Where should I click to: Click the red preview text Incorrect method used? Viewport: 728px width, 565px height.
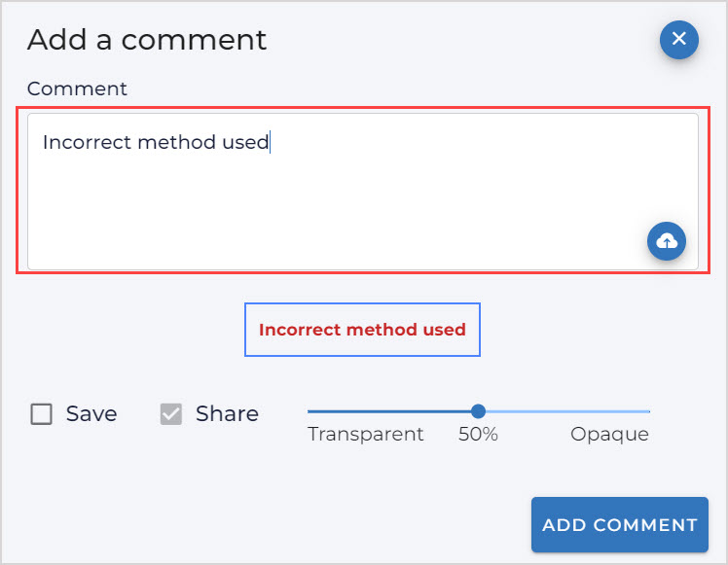[x=362, y=330]
